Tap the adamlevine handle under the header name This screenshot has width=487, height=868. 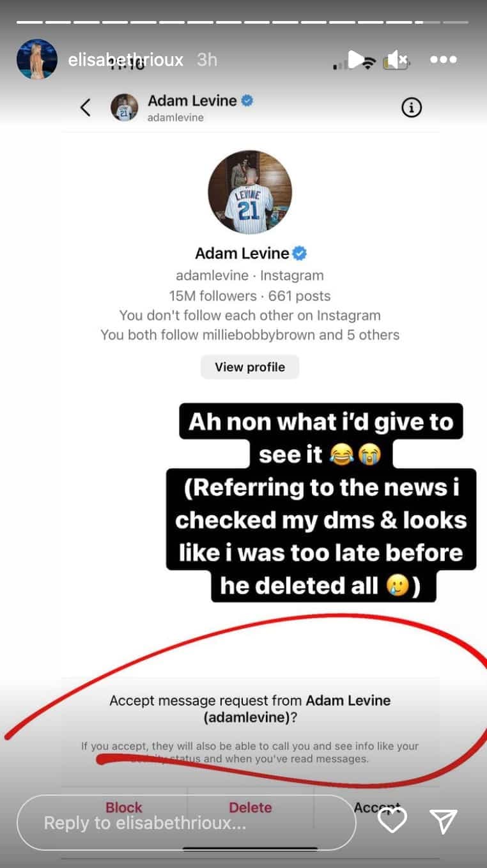click(176, 118)
